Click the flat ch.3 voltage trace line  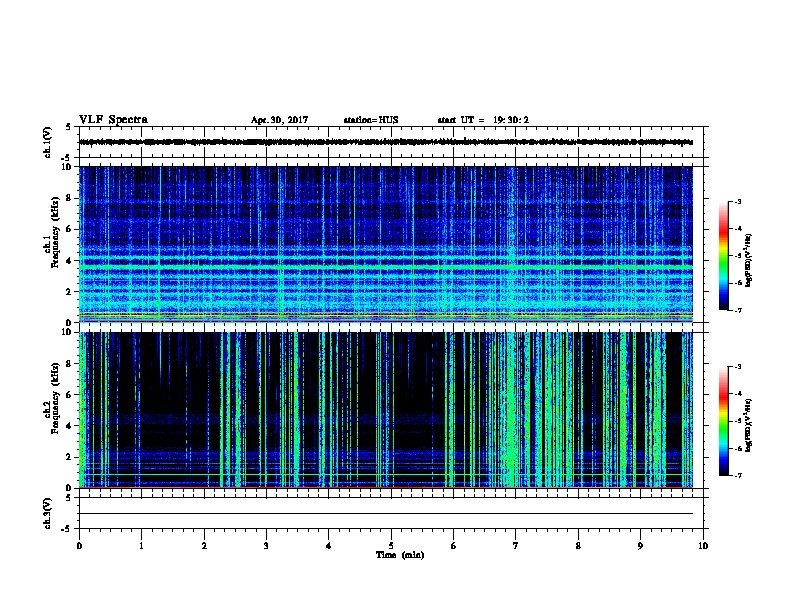386,514
